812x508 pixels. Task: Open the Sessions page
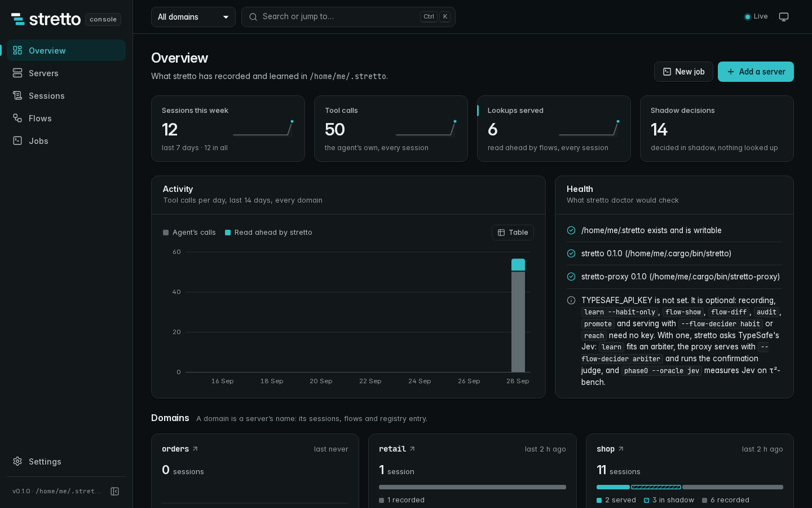67,95
